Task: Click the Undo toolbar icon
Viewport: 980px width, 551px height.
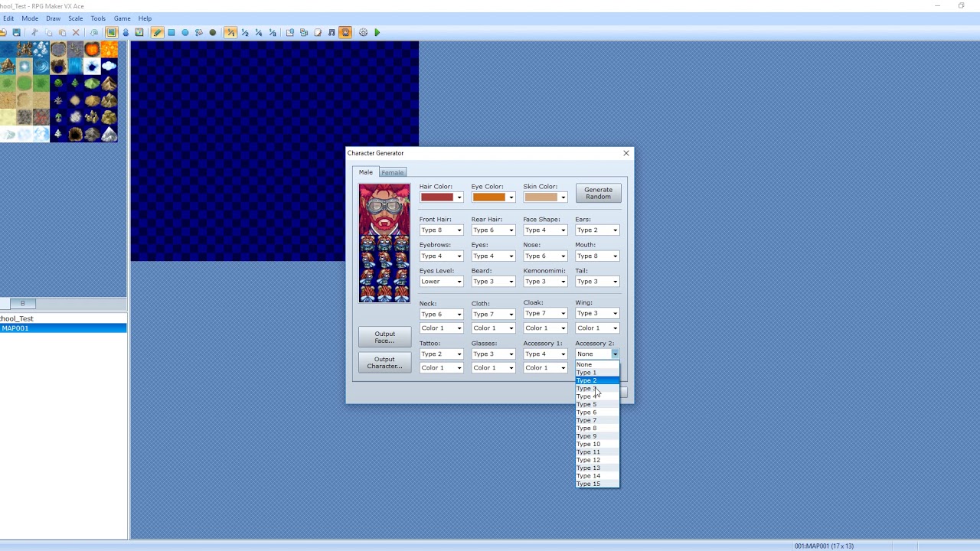Action: (x=94, y=32)
